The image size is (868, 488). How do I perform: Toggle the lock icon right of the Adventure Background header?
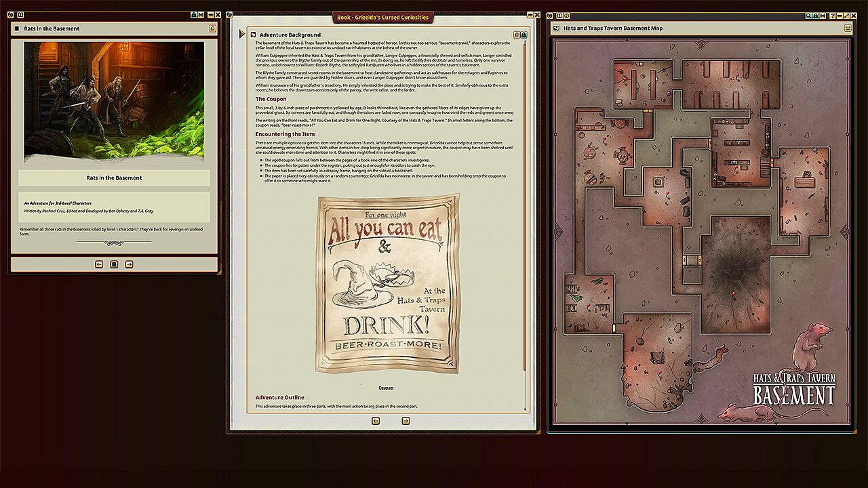[x=524, y=35]
